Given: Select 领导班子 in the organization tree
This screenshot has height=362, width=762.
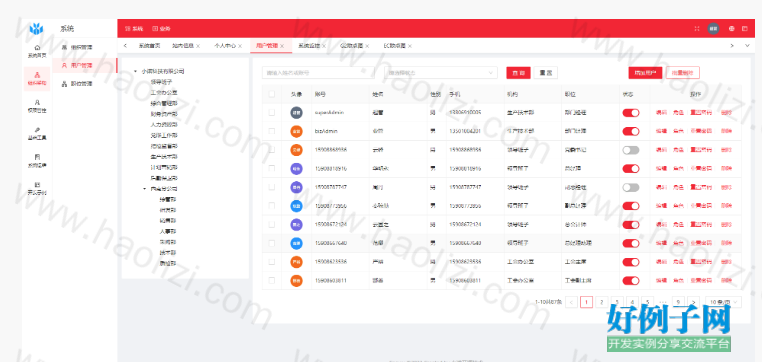Looking at the screenshot, I should (161, 82).
